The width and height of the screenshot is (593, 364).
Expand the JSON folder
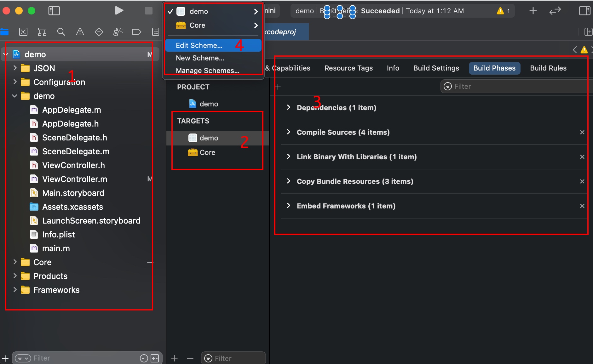click(x=15, y=68)
